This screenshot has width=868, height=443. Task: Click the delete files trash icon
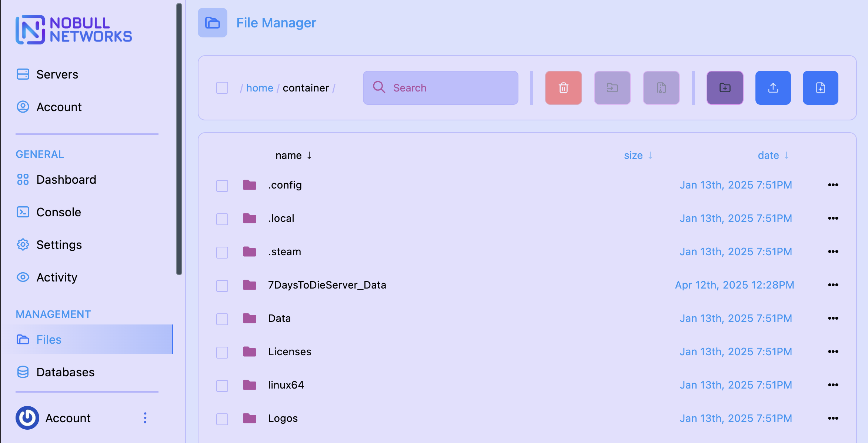[563, 88]
